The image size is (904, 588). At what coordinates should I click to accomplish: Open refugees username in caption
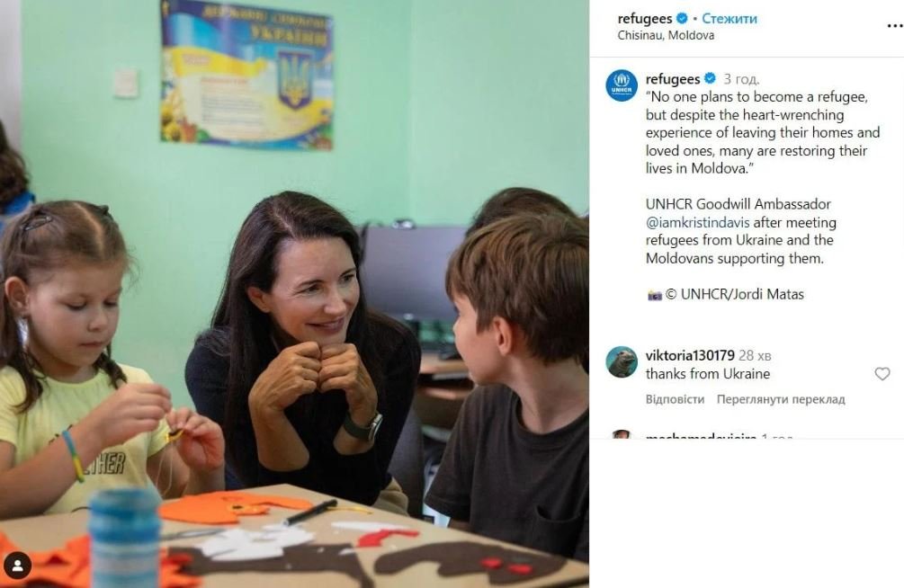pyautogui.click(x=673, y=79)
